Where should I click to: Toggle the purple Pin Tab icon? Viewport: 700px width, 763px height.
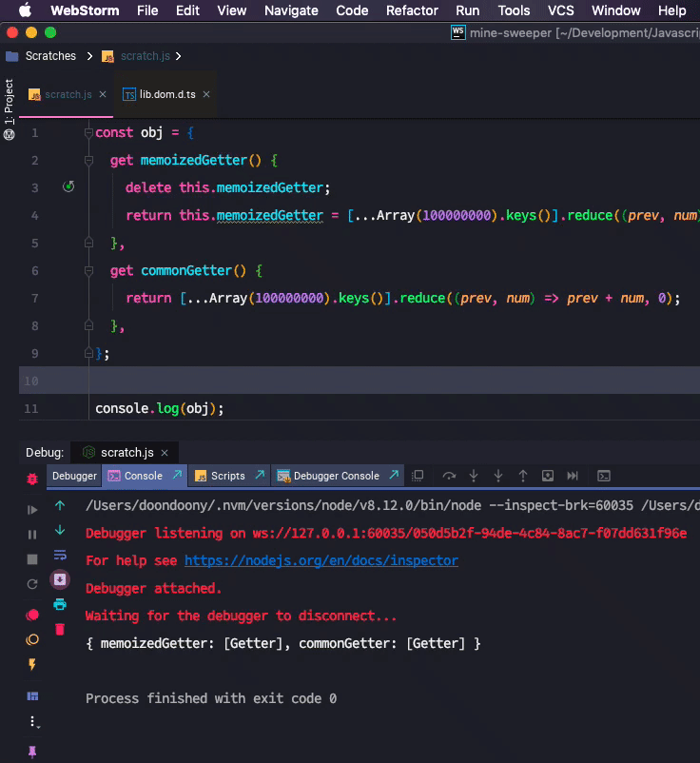[x=32, y=752]
